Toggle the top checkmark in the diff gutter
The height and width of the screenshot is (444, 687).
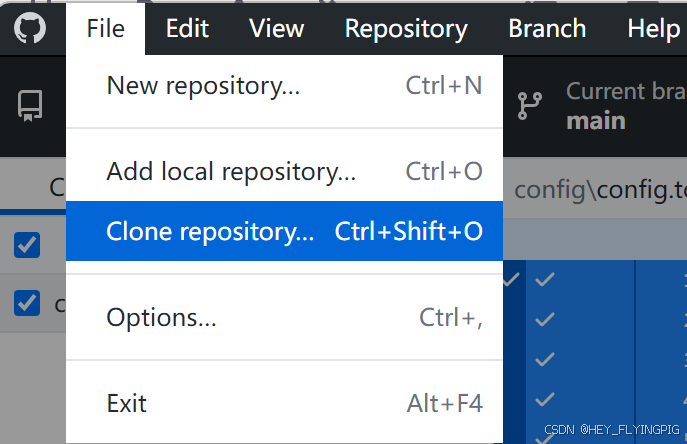(x=545, y=280)
